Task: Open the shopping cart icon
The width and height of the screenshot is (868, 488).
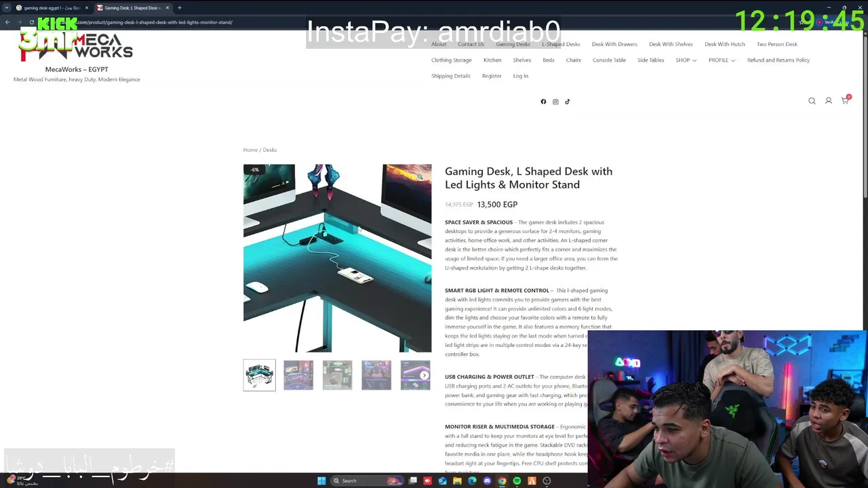Action: coord(845,100)
